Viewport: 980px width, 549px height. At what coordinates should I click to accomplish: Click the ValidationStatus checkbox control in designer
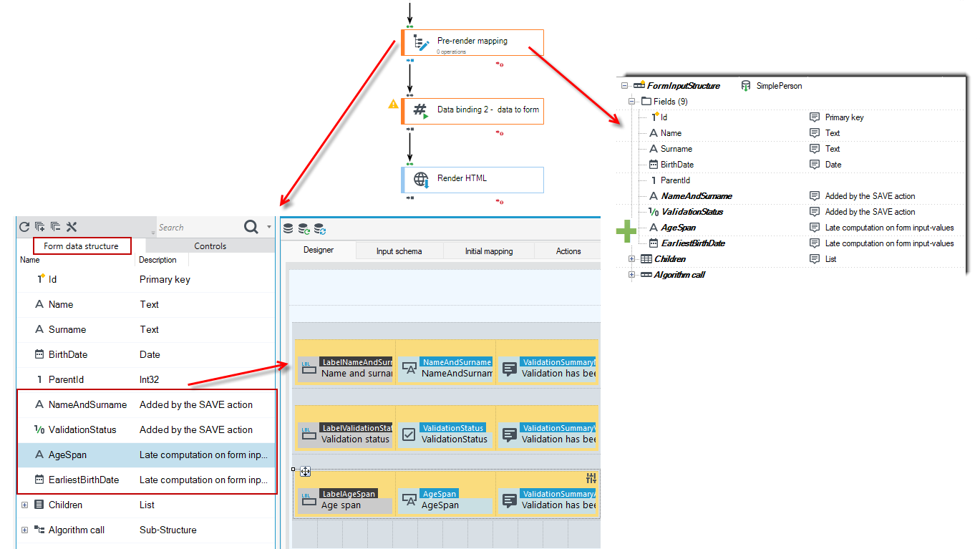(445, 434)
